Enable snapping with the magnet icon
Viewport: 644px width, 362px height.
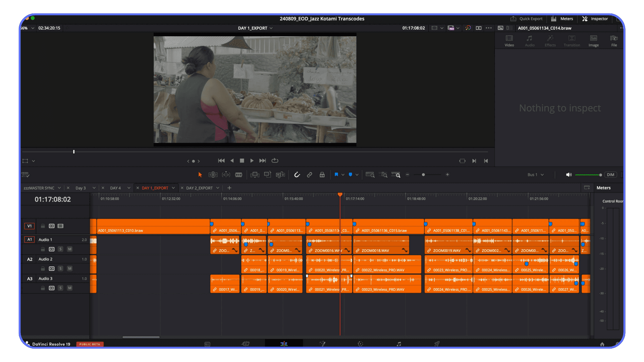pyautogui.click(x=297, y=175)
